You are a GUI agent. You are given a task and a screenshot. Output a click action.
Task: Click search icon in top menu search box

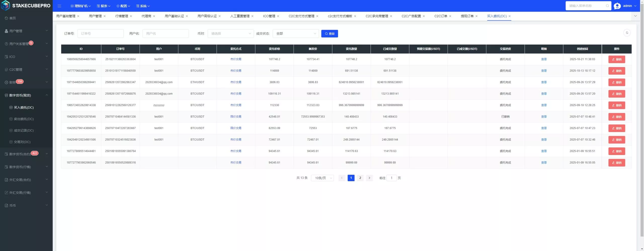[x=607, y=6]
